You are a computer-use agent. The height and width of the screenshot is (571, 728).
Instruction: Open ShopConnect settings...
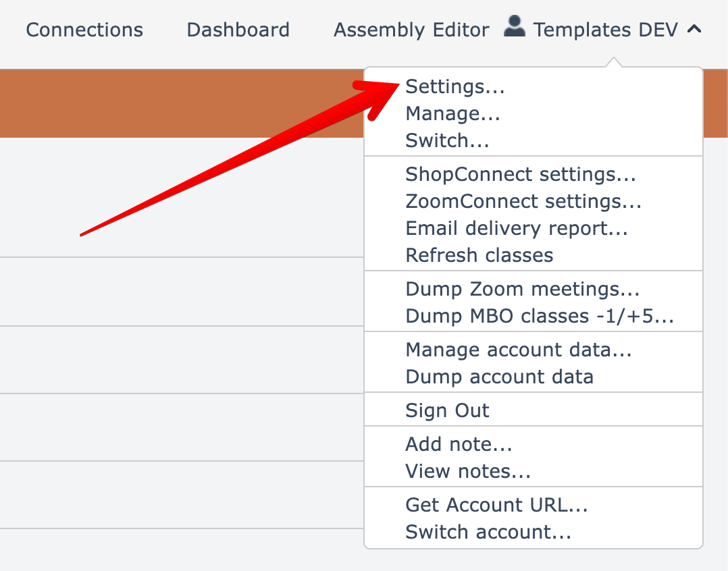(521, 174)
